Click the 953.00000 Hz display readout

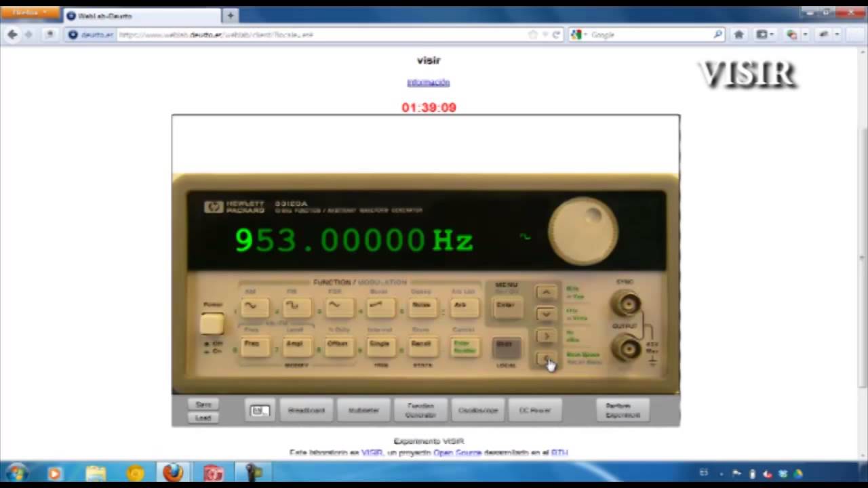point(353,241)
